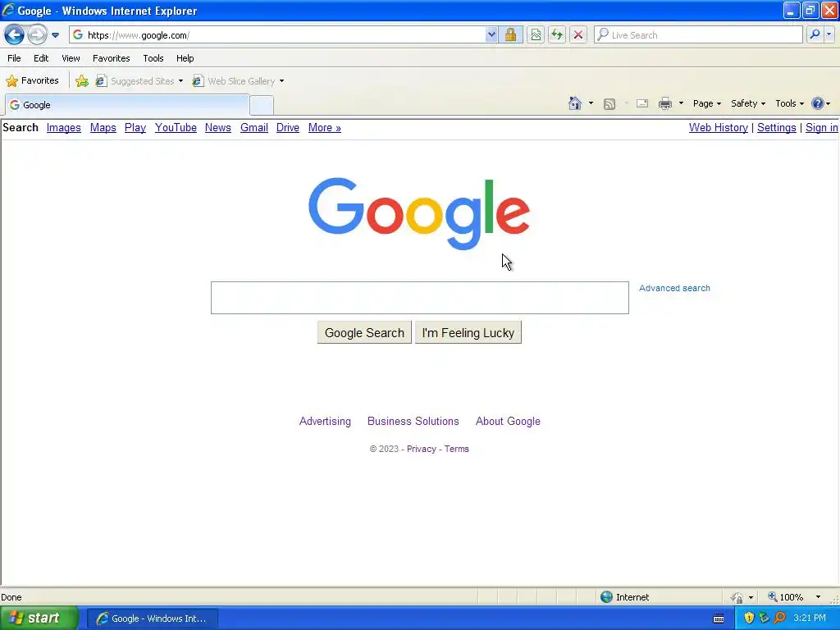Click the Forward navigation arrow button
Viewport: 840px width, 630px height.
pos(37,35)
